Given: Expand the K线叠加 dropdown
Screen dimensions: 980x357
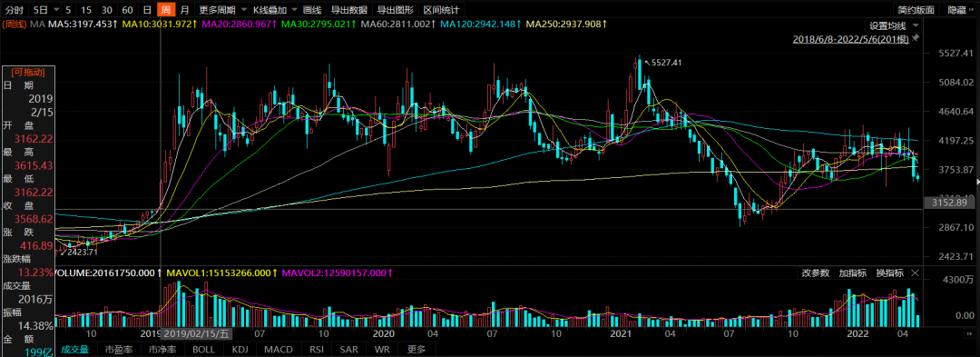Looking at the screenshot, I should tap(293, 10).
